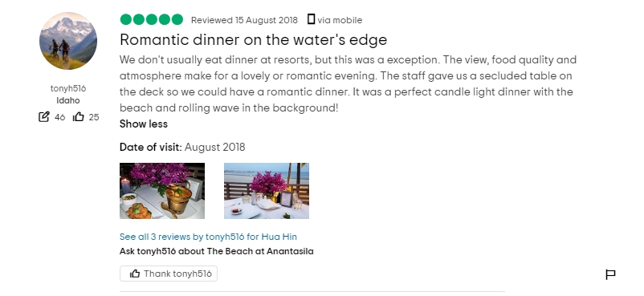644x296 pixels.
Task: Open review title Romantic dinner on the water's edge
Action: click(x=254, y=40)
